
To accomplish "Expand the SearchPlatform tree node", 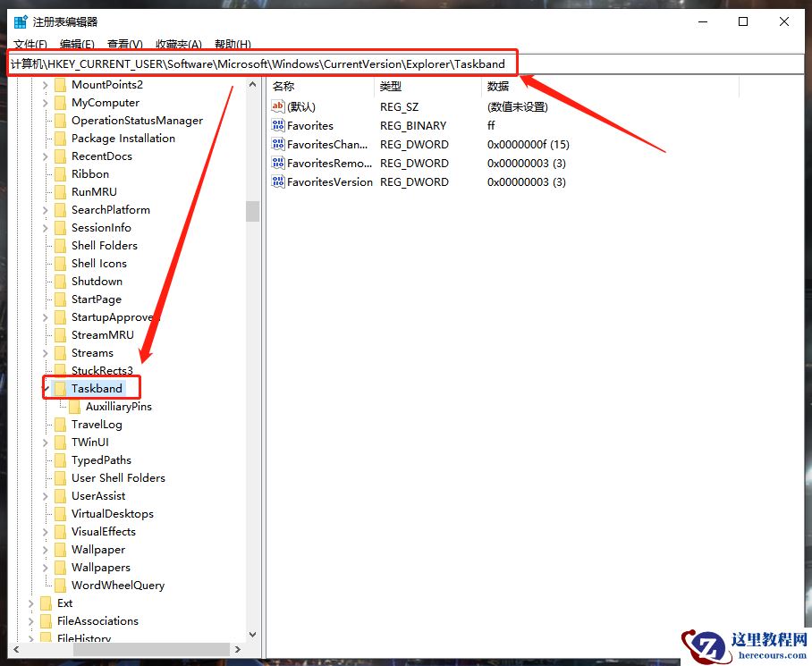I will 45,209.
